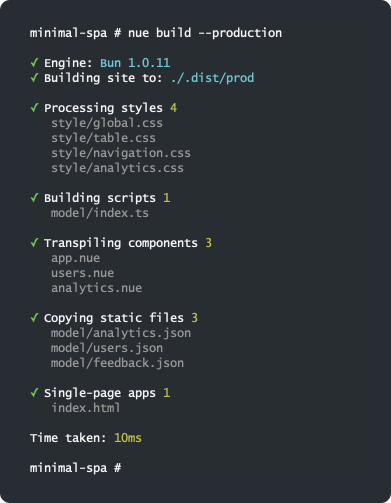
Task: Click the 10ms time taken value
Action: [x=128, y=438]
